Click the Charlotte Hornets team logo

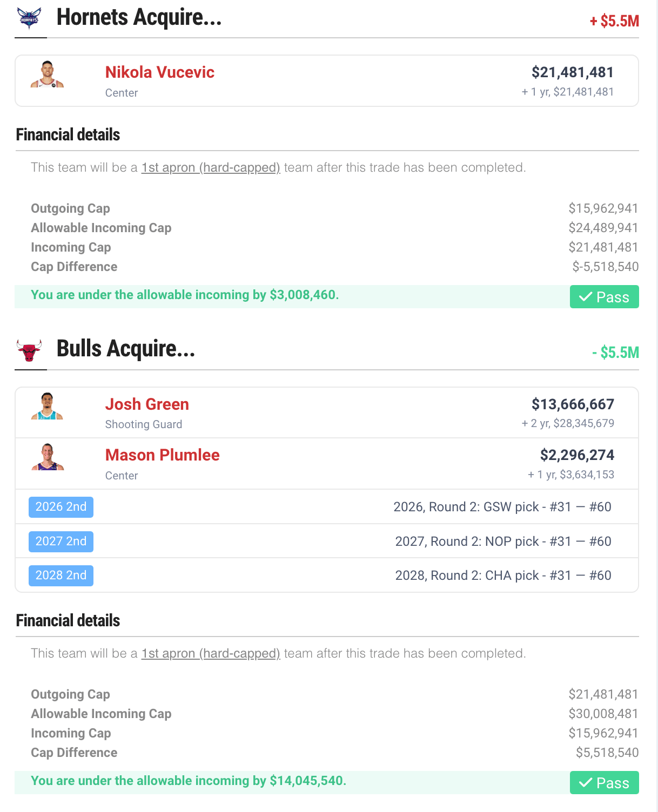(x=29, y=18)
